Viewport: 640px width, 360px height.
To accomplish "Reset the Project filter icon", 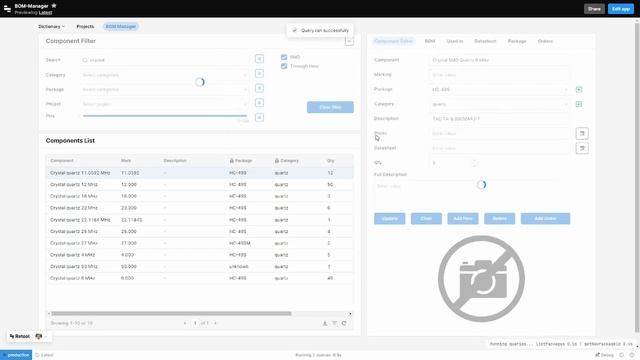I will coord(259,103).
